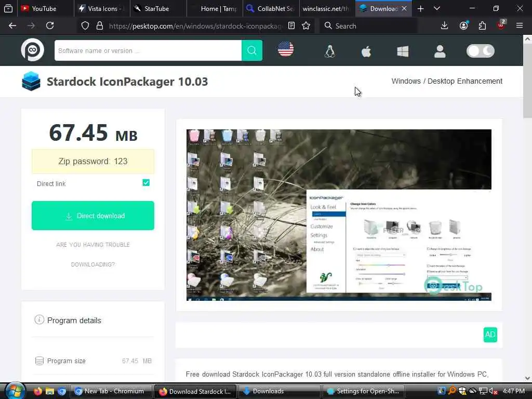This screenshot has width=532, height=399.
Task: Switch to Settings for Open-Shell window
Action: click(363, 391)
